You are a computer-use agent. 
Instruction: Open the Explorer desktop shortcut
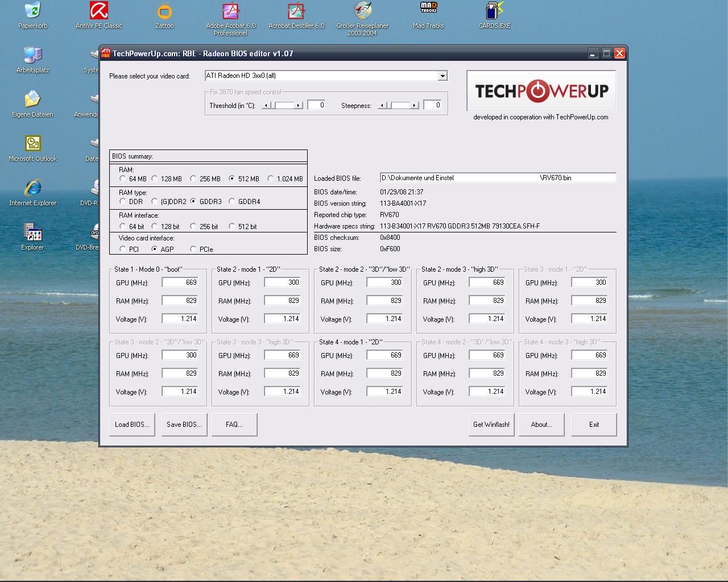pyautogui.click(x=32, y=237)
